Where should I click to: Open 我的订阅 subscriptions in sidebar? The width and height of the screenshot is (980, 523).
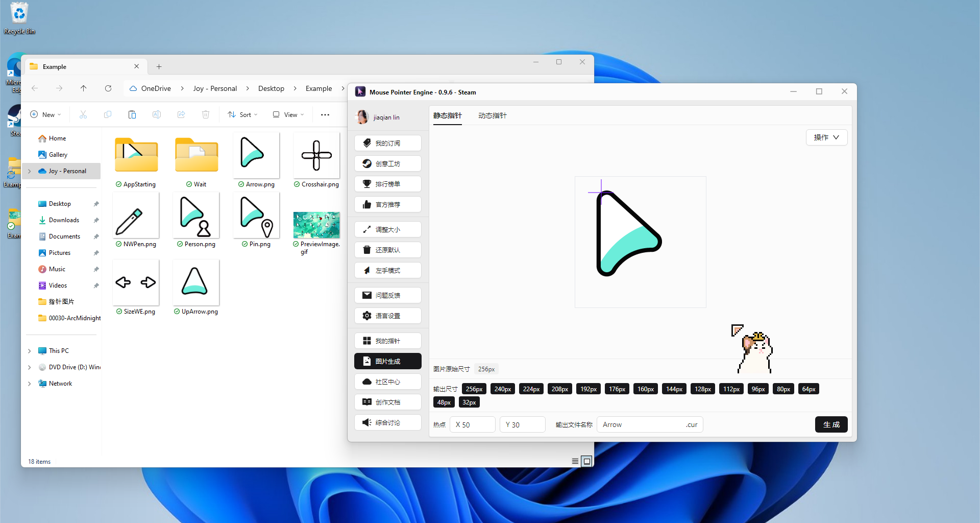(387, 143)
